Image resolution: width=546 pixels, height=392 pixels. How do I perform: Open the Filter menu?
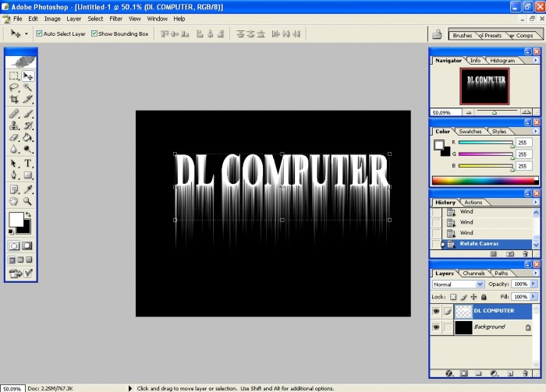(x=115, y=19)
